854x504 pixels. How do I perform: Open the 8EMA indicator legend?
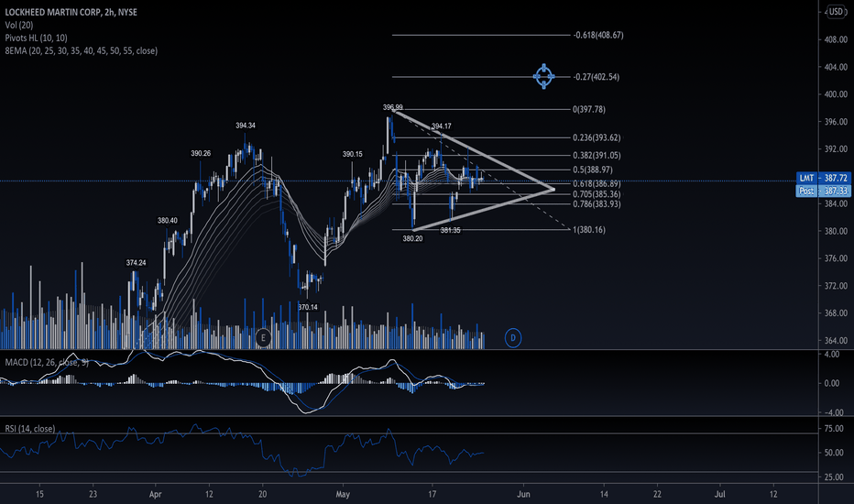click(82, 50)
